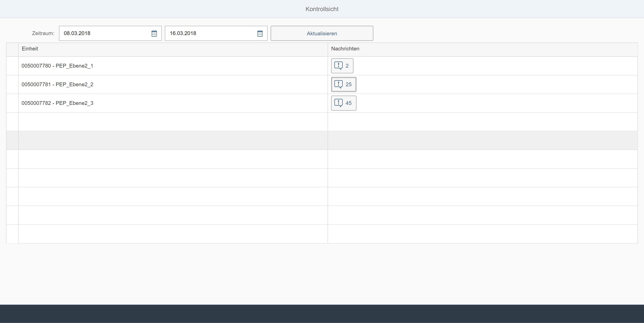Open calendar picker for start date 08.03.2018
Screen dimensions: 644x323
coord(154,33)
